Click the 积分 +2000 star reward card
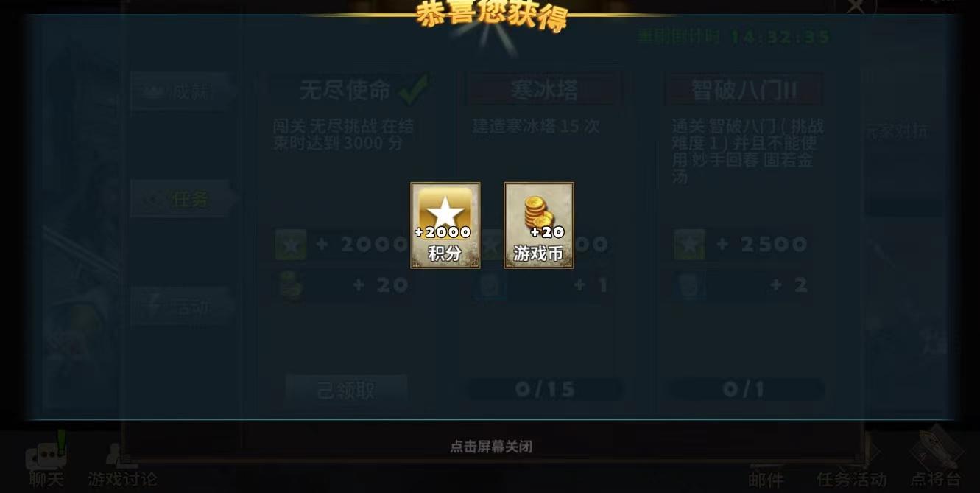 point(445,225)
